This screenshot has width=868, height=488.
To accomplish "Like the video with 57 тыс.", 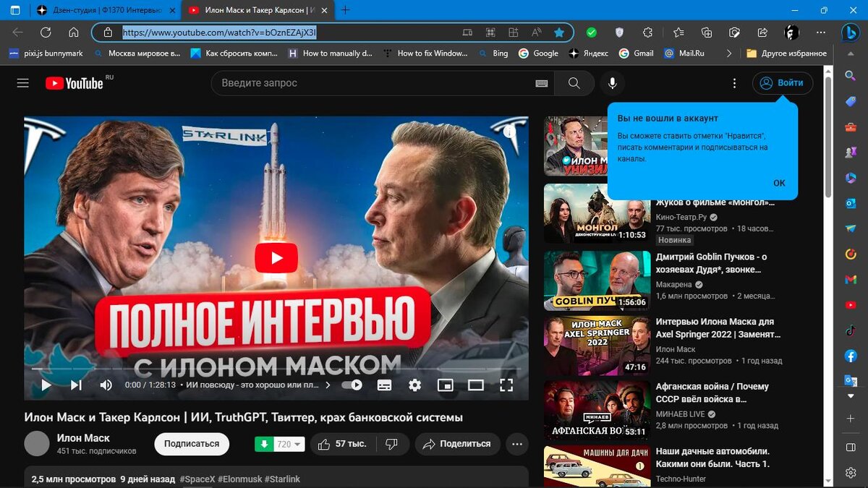I will (x=342, y=444).
